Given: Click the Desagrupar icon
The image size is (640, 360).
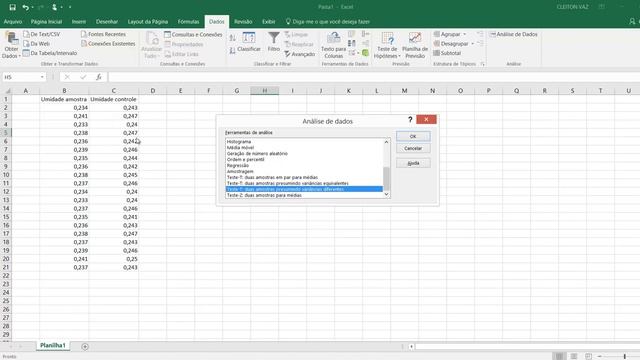Looking at the screenshot, I should [x=437, y=44].
